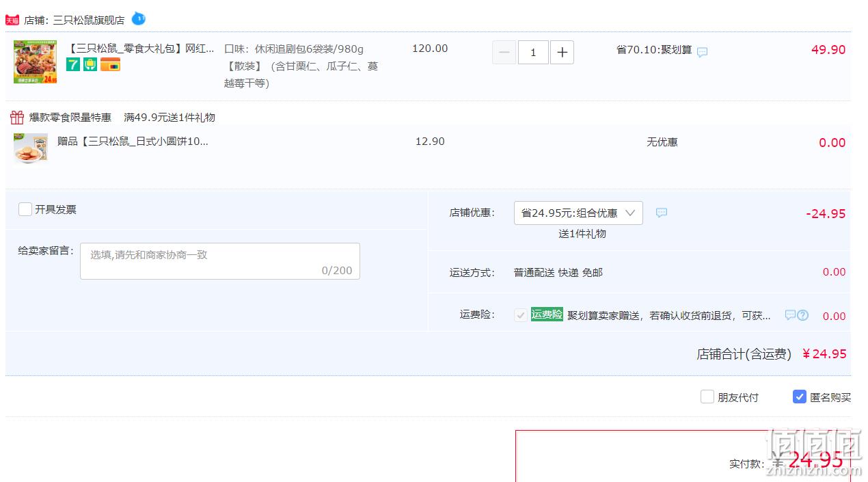Click the green 运费险 badge
This screenshot has width=868, height=482.
[547, 314]
